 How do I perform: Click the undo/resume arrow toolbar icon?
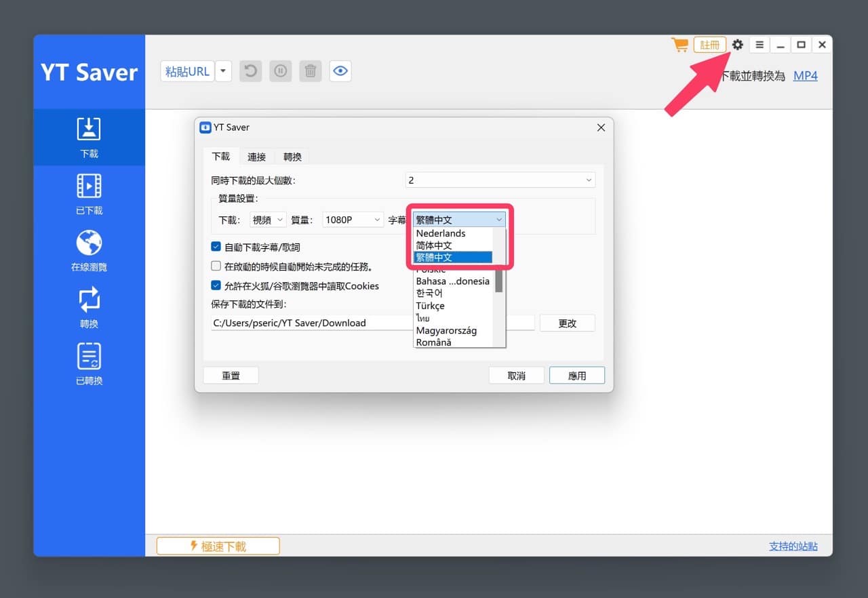[x=250, y=71]
